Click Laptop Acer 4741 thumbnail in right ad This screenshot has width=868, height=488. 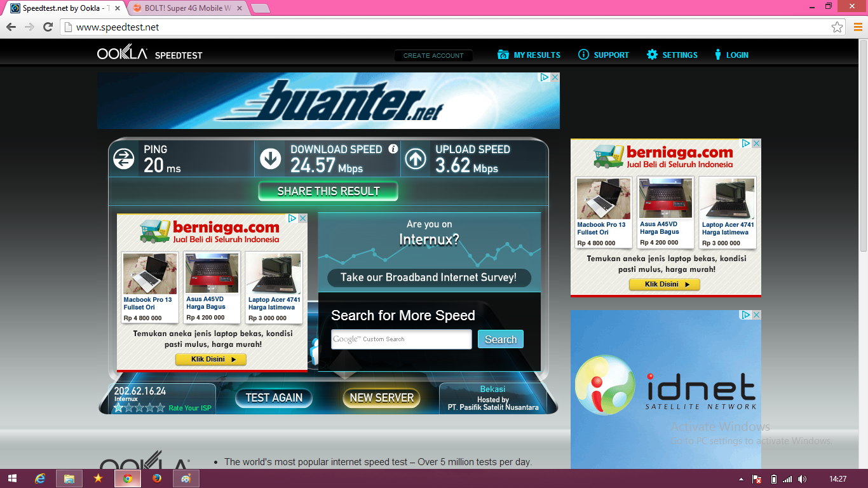click(727, 198)
